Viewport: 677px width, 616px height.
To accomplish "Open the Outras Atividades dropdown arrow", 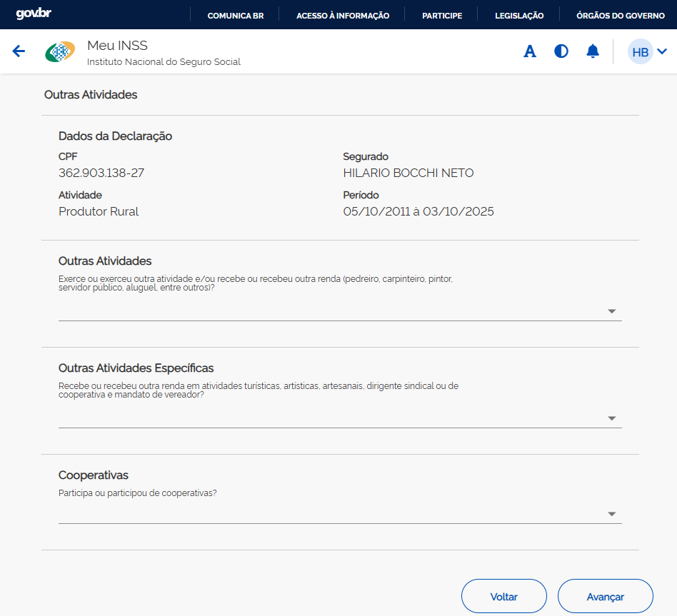I will point(611,311).
